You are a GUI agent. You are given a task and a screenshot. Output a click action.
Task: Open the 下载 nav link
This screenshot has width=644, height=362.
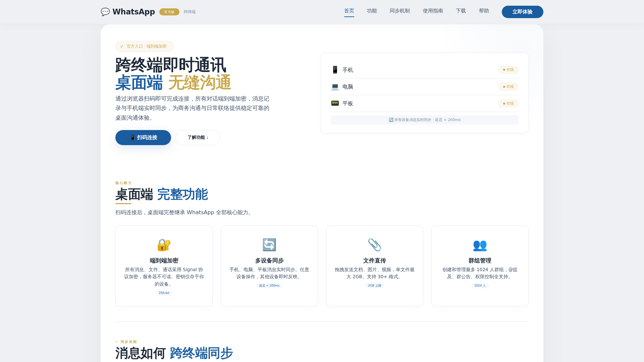click(461, 11)
